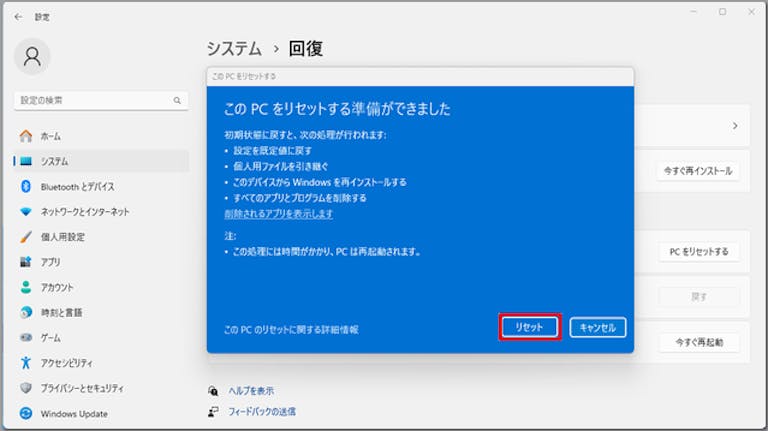Open ネットワークとインターネット wifi icon

tap(26, 212)
